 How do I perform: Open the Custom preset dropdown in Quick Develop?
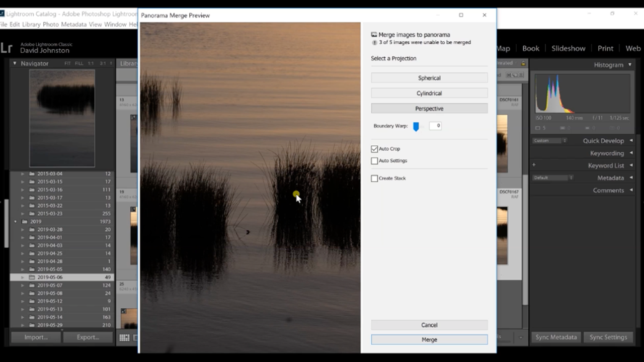pos(550,141)
